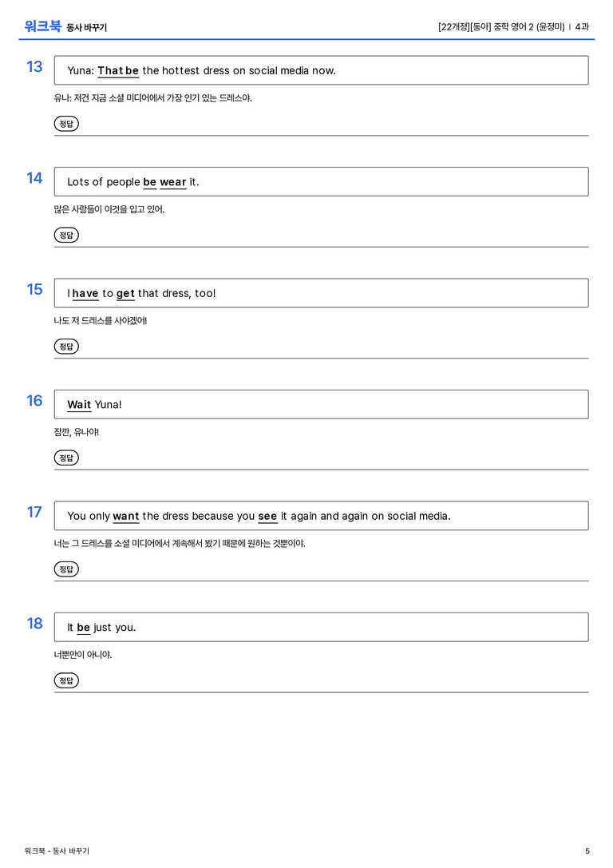Click the 정답 badge under question 13
The width and height of the screenshot is (613, 868).
point(66,124)
